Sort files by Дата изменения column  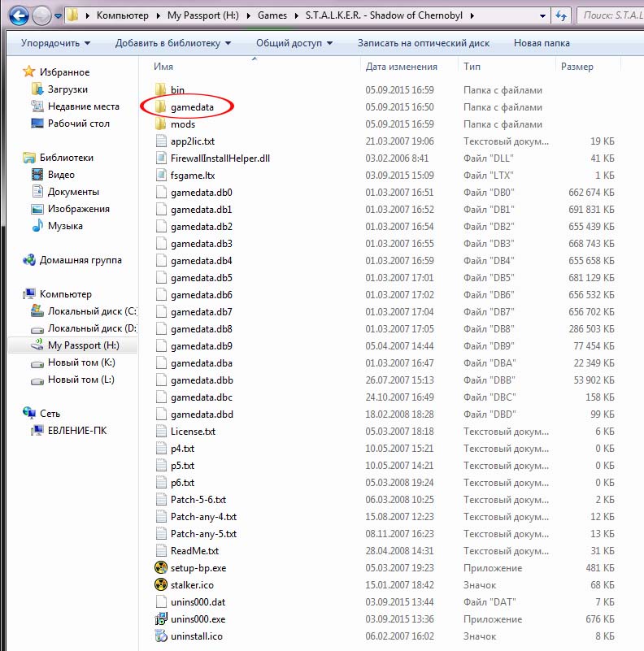tap(402, 67)
